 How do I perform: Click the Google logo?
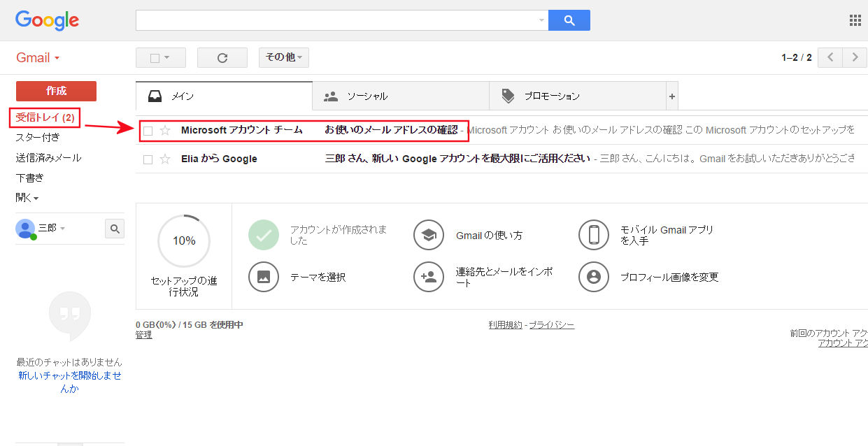(47, 20)
